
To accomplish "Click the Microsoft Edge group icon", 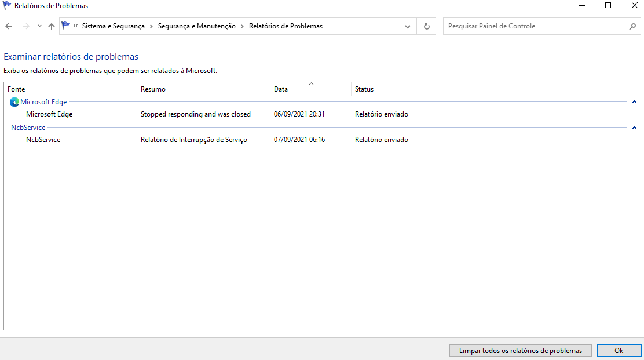I will pyautogui.click(x=14, y=102).
